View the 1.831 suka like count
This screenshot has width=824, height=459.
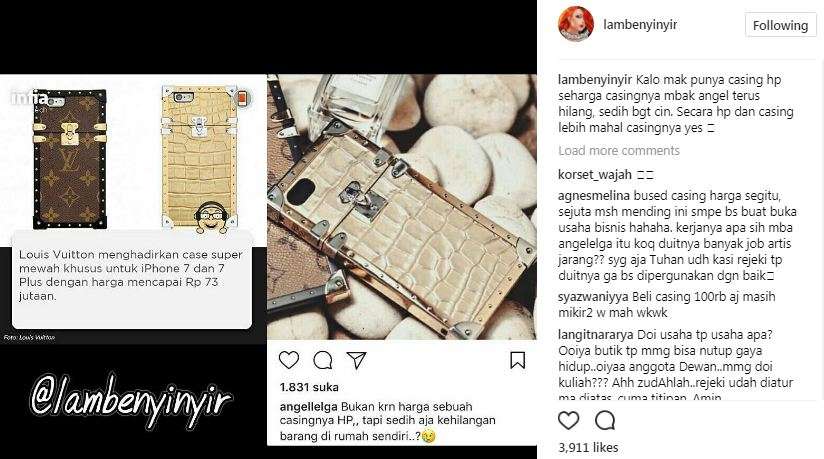click(309, 387)
